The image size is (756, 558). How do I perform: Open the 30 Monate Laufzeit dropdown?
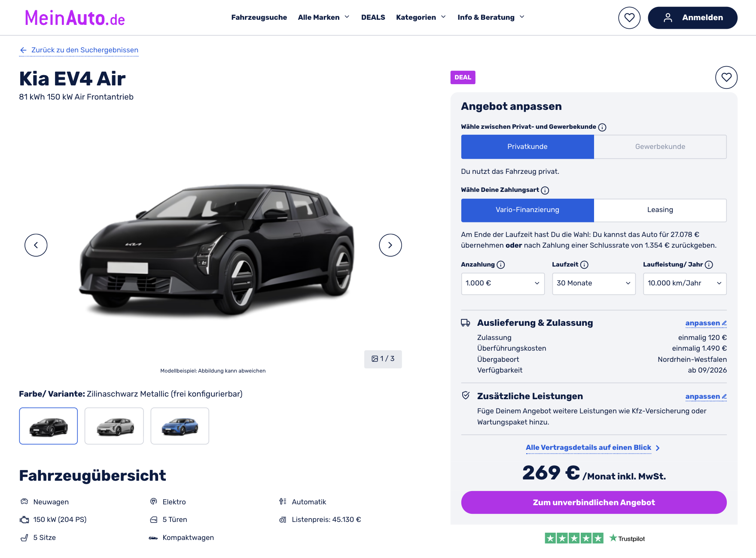(x=594, y=283)
